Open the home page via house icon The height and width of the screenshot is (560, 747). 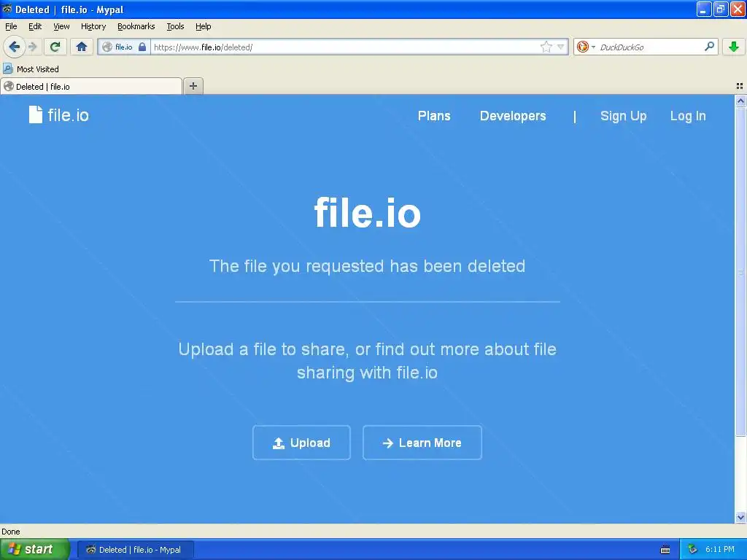pyautogui.click(x=82, y=47)
